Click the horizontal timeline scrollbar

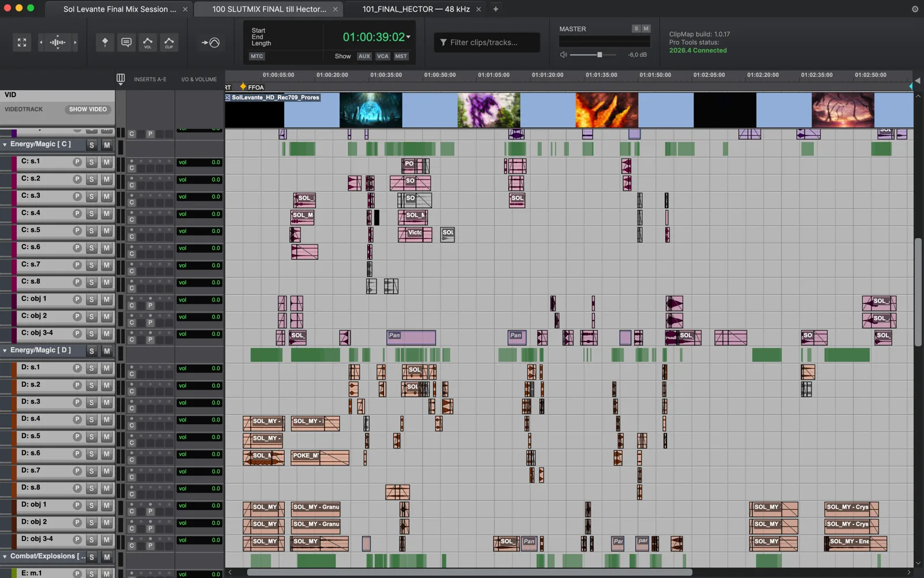tap(470, 572)
